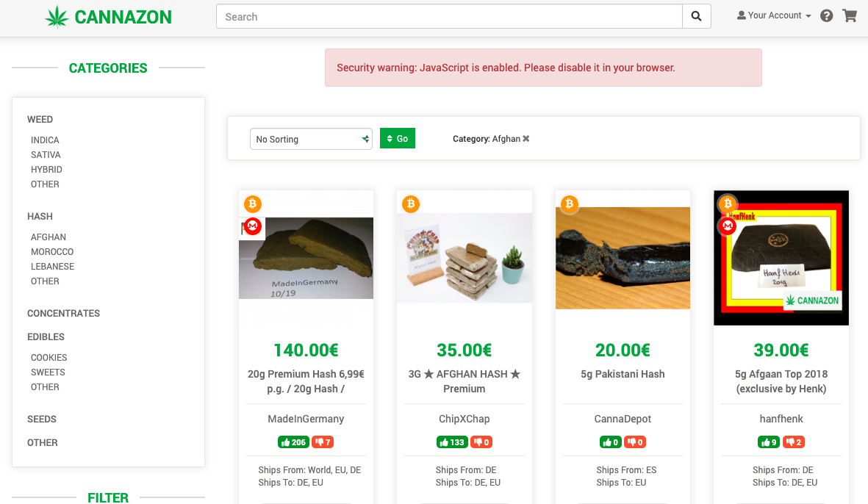Viewport: 868px width, 504px height.
Task: Expand the Your Account dropdown menu
Action: point(774,15)
